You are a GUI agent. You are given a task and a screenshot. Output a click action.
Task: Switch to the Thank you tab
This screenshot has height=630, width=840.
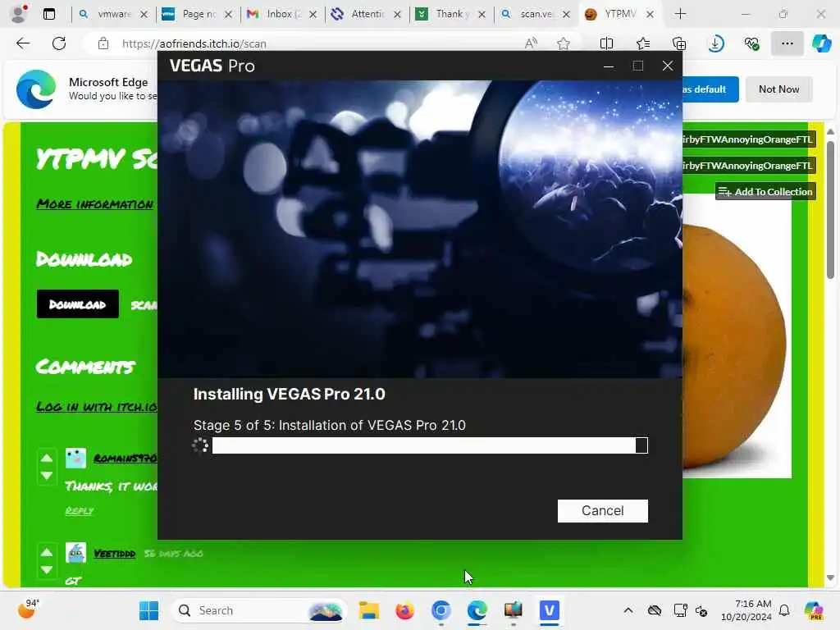[x=451, y=14]
